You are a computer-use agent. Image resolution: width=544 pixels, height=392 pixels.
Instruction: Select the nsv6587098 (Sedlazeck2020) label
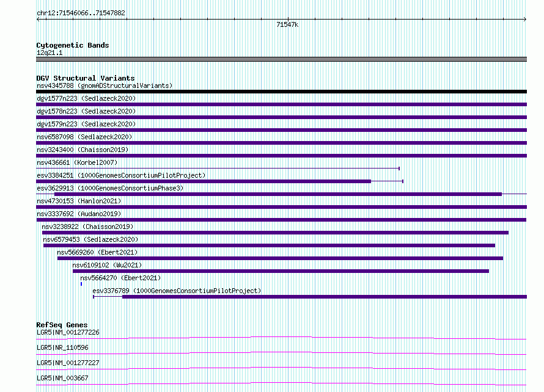[84, 137]
